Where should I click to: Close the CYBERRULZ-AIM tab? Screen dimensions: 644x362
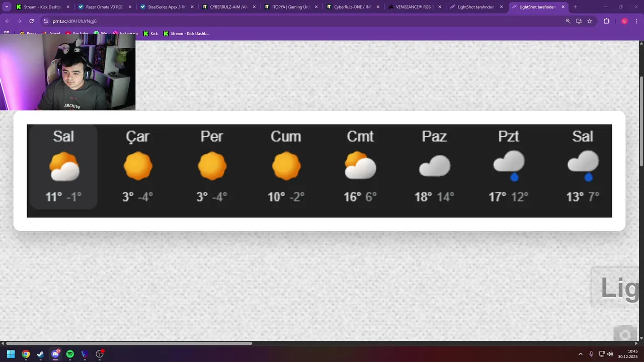[x=254, y=7]
